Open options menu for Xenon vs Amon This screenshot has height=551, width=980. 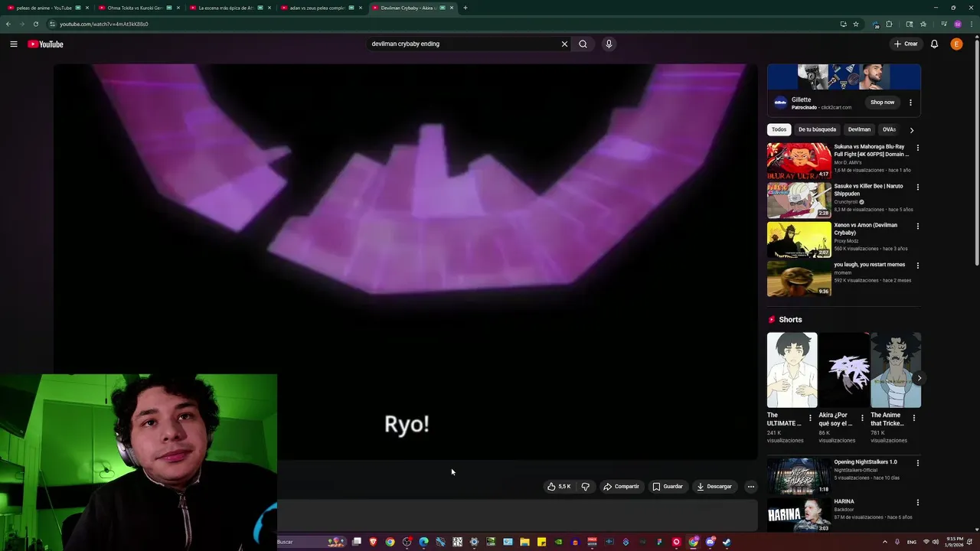[x=917, y=227]
